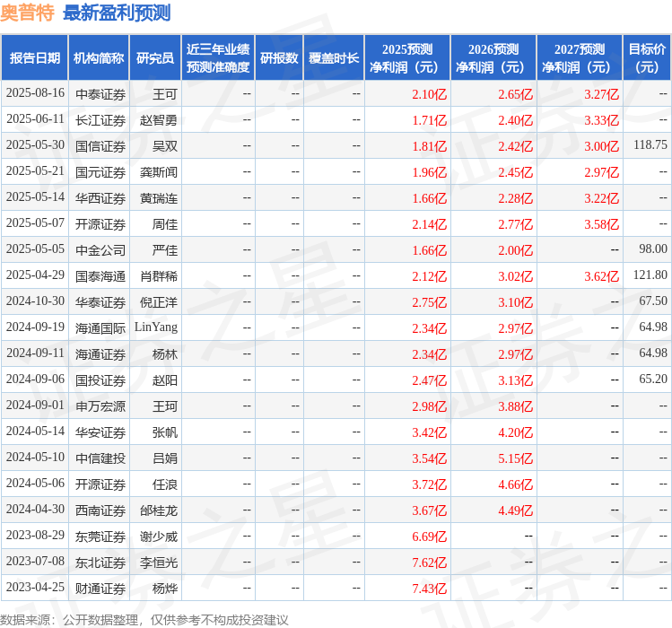Click the 1.71亿 profit value
The height and width of the screenshot is (628, 672).
429,120
